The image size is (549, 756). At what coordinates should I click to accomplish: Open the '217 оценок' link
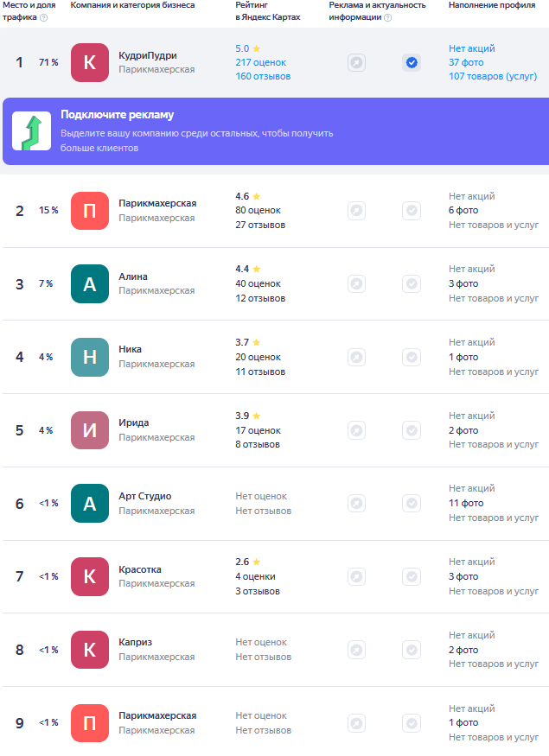pos(260,62)
